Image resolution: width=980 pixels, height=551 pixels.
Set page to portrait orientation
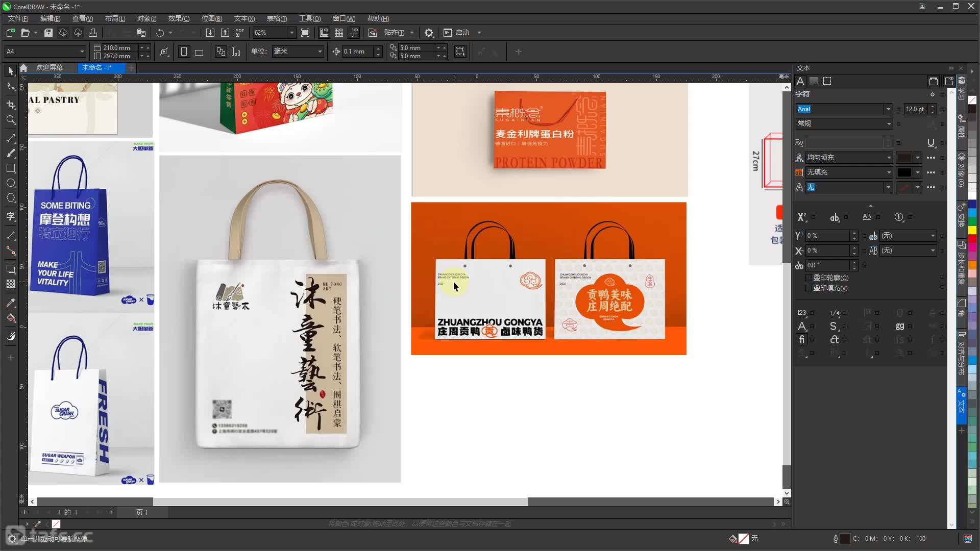184,52
